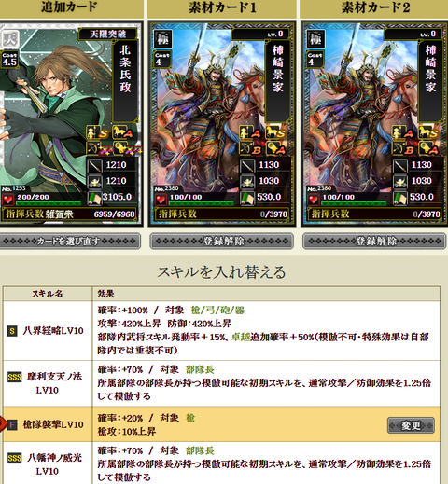Select the 素材カード2 柿崎景家 card artwork
Viewport: 448px width, 484px height.
[x=374, y=123]
